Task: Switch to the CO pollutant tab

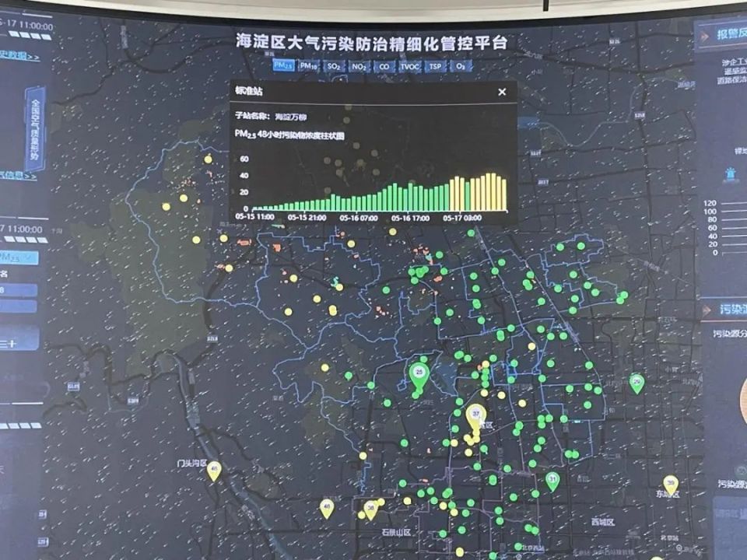Action: pyautogui.click(x=384, y=66)
